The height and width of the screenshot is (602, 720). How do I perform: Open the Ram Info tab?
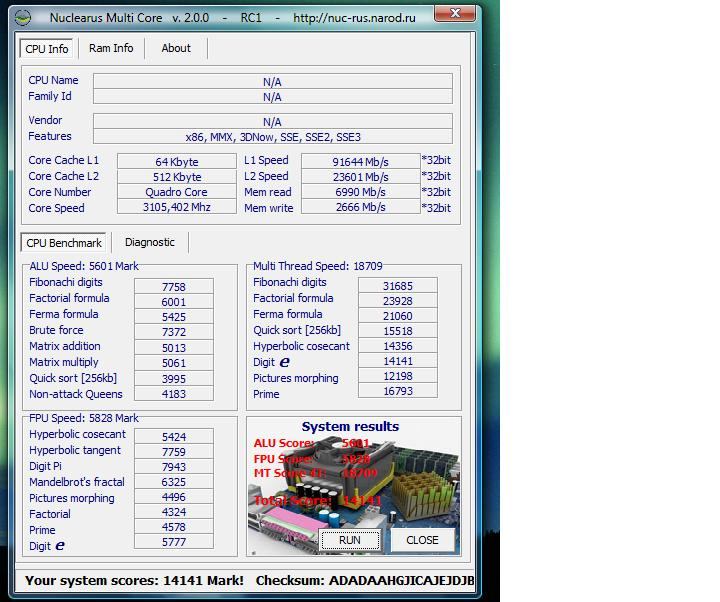click(x=111, y=48)
